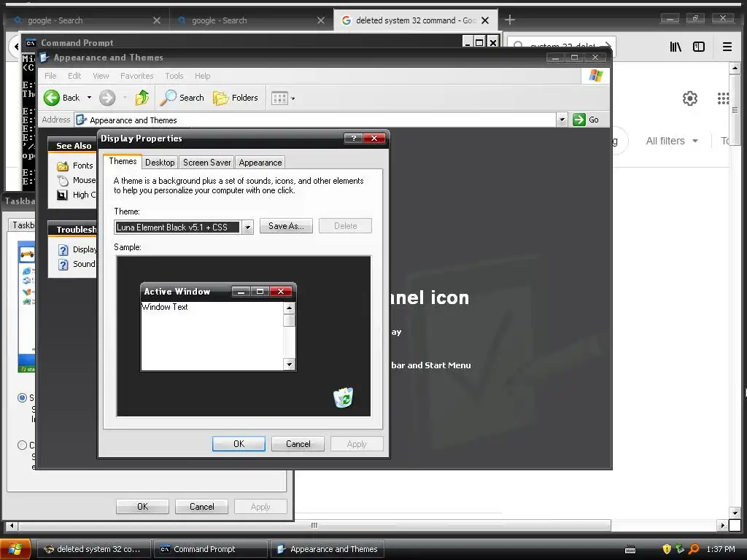This screenshot has width=747, height=560.
Task: Click the browser vertical scrollbar down arrow
Action: click(x=735, y=513)
